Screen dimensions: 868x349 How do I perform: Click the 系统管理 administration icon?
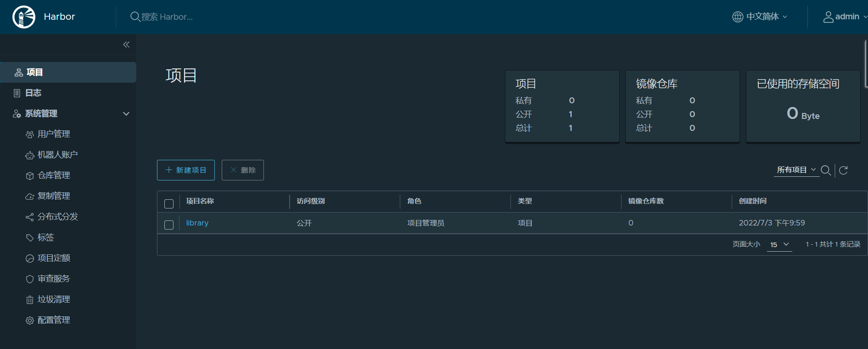pyautogui.click(x=17, y=114)
